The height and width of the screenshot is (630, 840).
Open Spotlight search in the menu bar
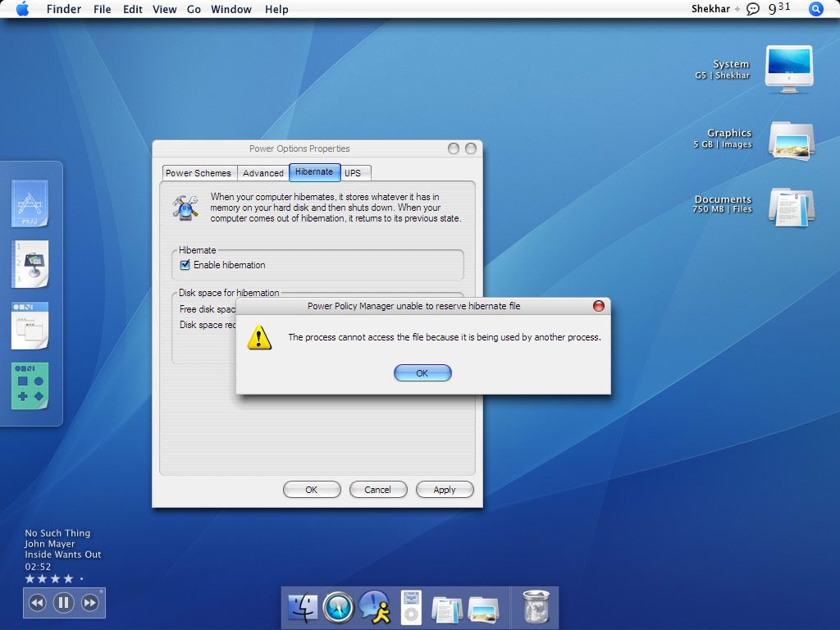tap(815, 9)
